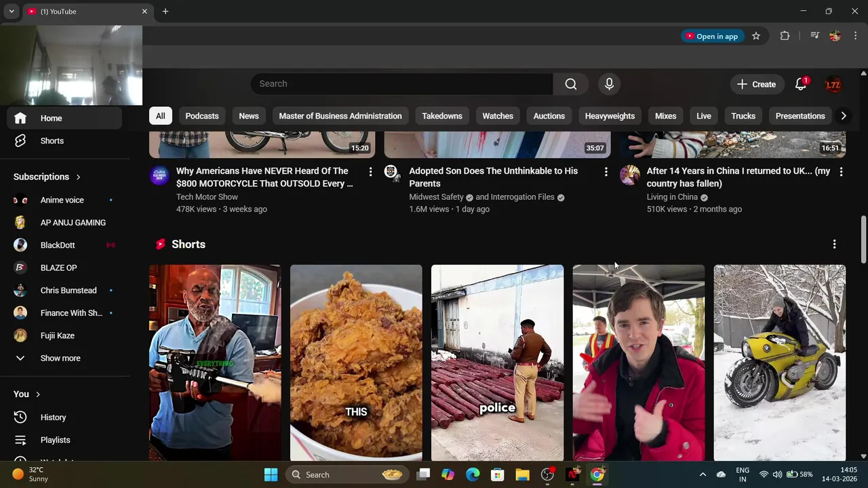Screen dimensions: 868x488
Task: Select the Podcasts filter chip
Action: point(202,116)
